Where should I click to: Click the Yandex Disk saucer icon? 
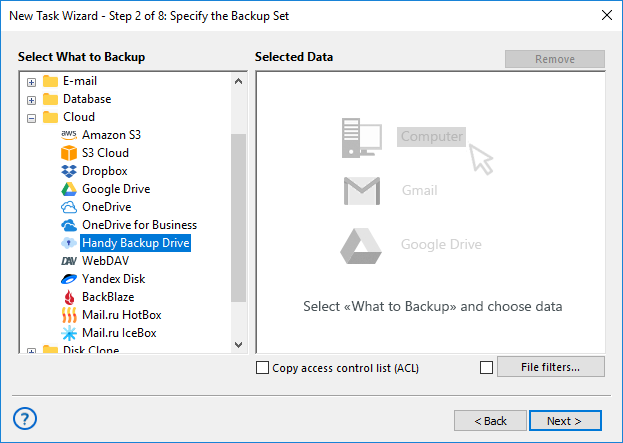[x=69, y=279]
